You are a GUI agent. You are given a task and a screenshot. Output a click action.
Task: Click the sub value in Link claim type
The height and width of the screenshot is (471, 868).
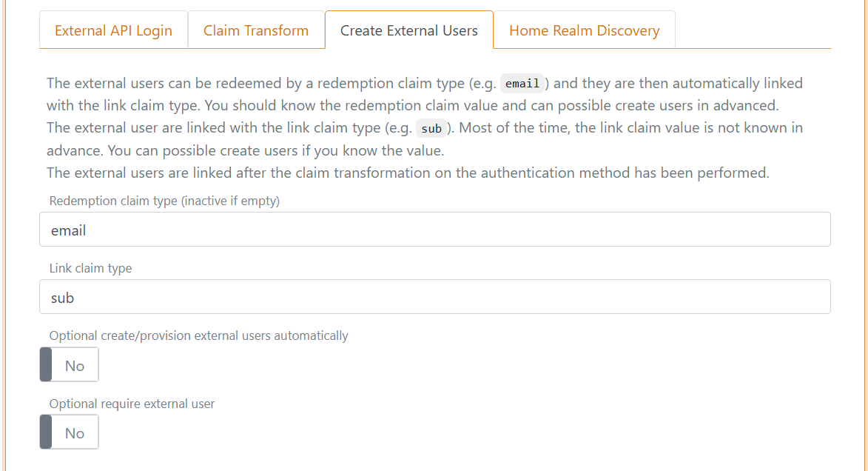63,298
